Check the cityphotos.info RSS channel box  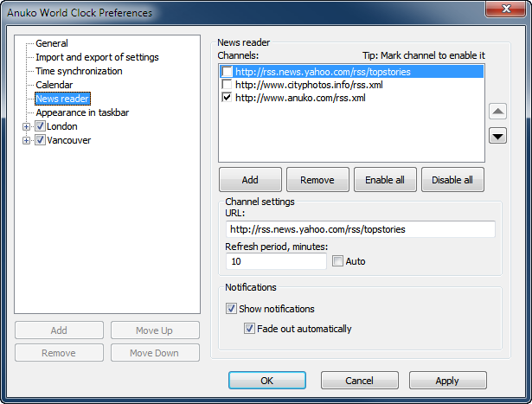(227, 85)
